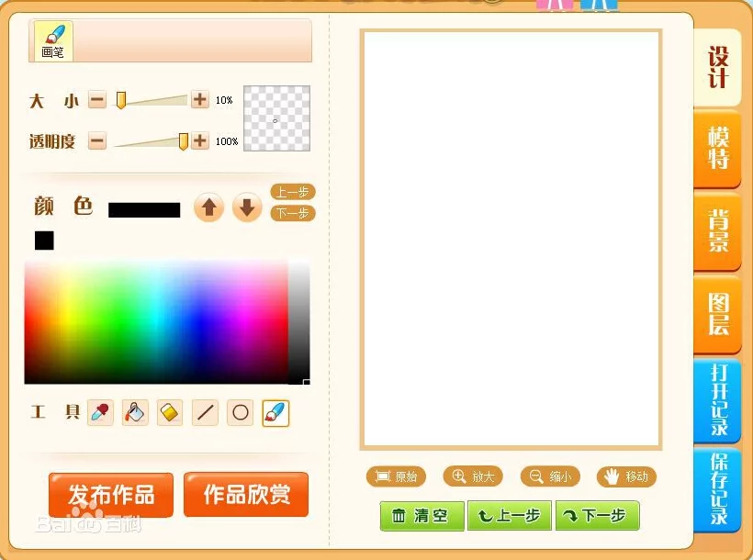
Task: Click the 移动 hand move button
Action: click(626, 476)
